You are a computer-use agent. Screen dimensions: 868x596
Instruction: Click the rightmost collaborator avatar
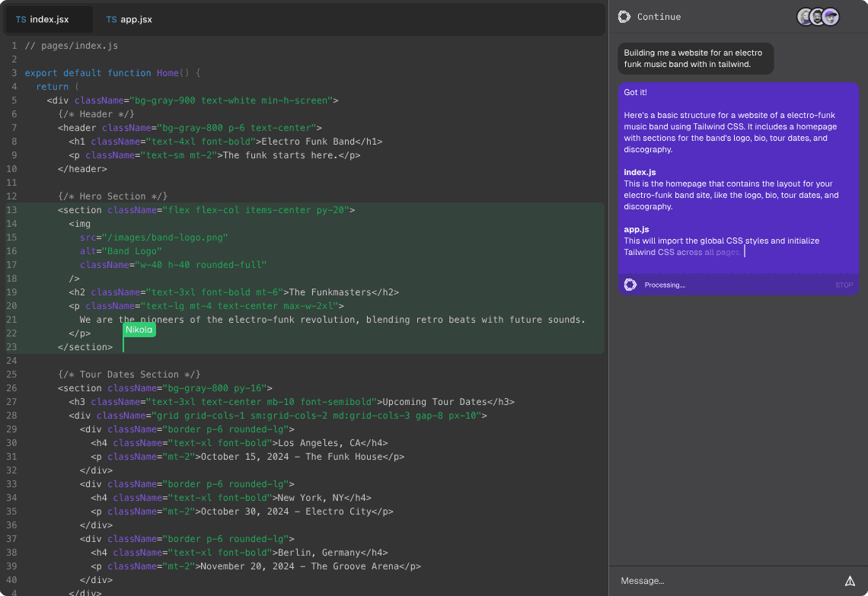pyautogui.click(x=831, y=17)
